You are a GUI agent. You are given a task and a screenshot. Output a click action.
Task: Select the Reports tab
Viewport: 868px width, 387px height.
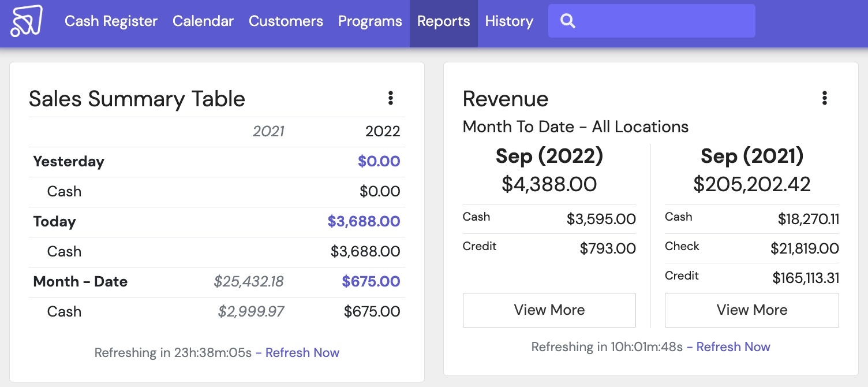(x=443, y=21)
